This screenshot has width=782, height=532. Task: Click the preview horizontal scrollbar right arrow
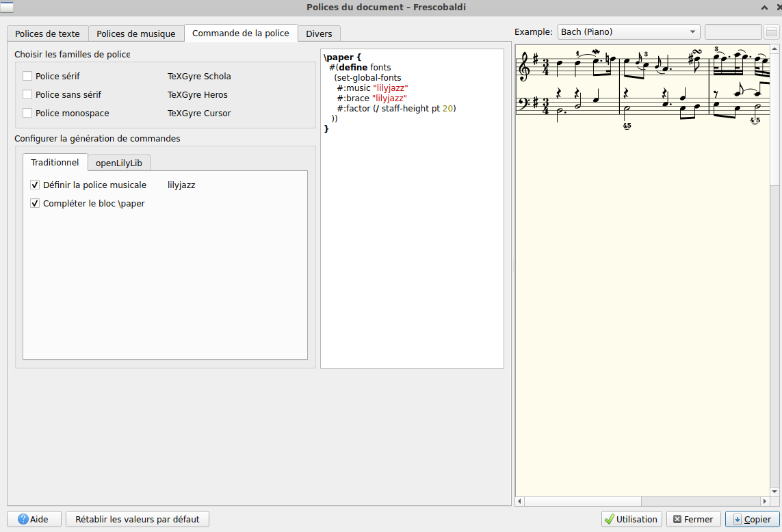tap(765, 501)
